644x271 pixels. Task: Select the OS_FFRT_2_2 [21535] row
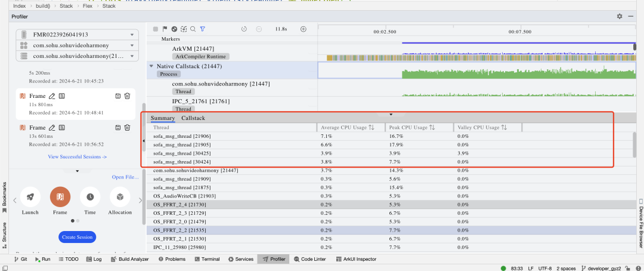[391, 230]
